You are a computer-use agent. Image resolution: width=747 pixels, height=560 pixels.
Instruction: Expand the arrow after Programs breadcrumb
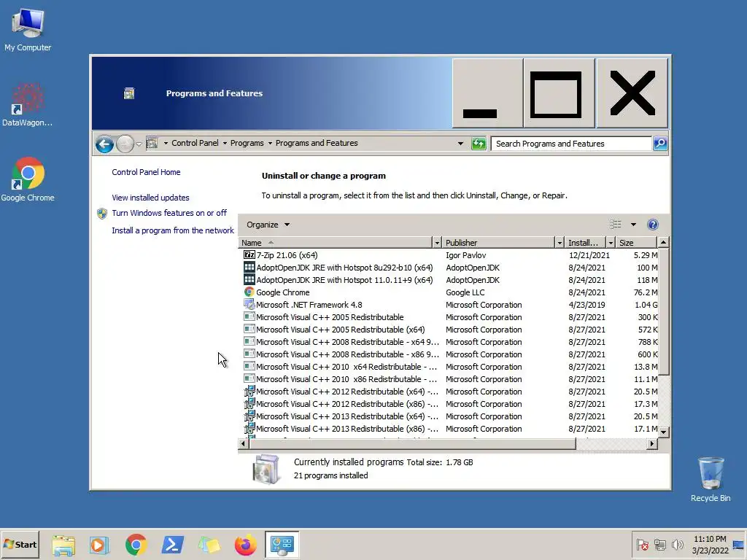click(270, 144)
